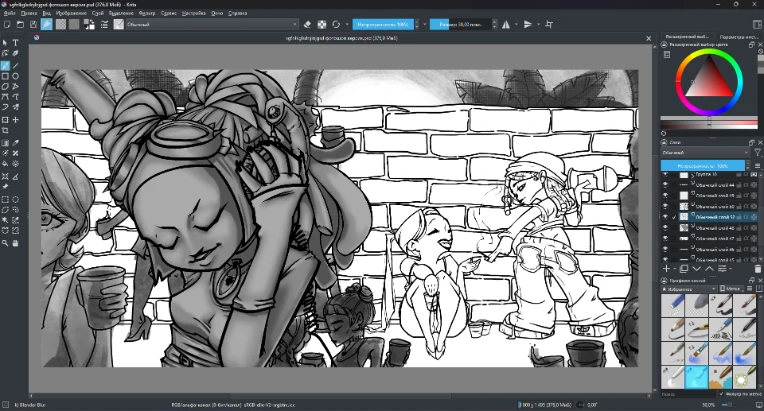The image size is (764, 411).
Task: Select the Calligraphy tool
Action: [16, 54]
